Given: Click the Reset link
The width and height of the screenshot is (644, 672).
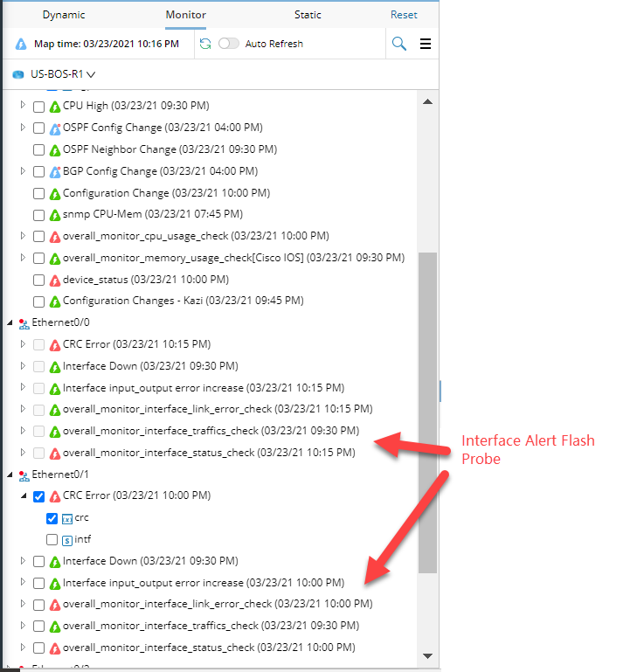Looking at the screenshot, I should [404, 15].
